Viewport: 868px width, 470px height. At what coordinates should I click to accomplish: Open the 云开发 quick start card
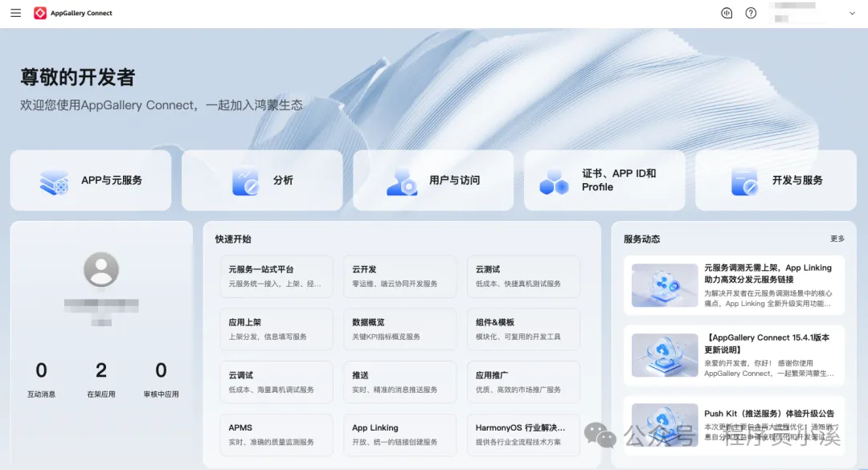tap(399, 276)
